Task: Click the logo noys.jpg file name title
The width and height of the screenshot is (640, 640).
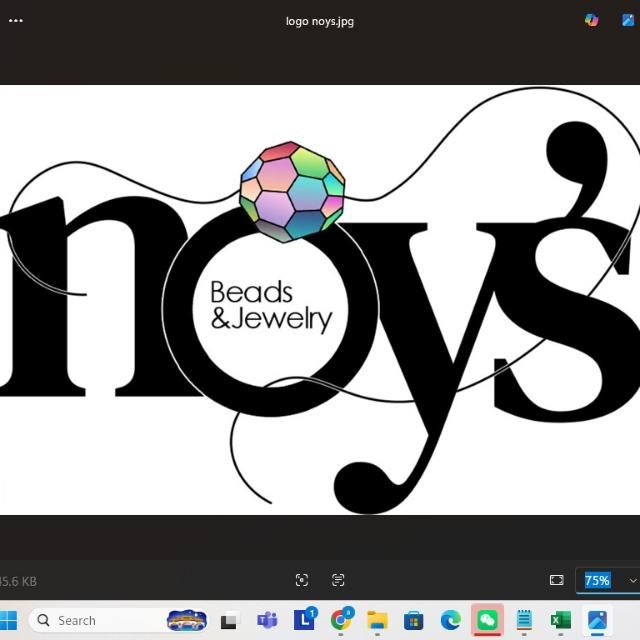Action: [320, 21]
